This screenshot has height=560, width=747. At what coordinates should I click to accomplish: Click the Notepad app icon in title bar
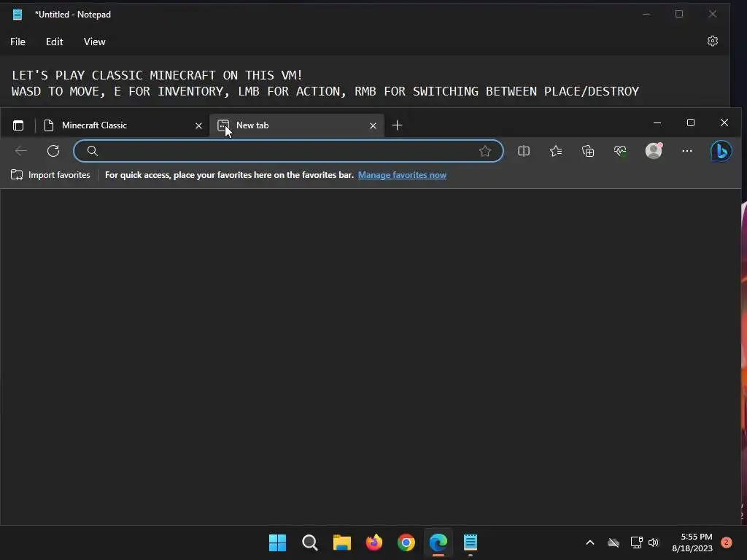click(x=18, y=15)
